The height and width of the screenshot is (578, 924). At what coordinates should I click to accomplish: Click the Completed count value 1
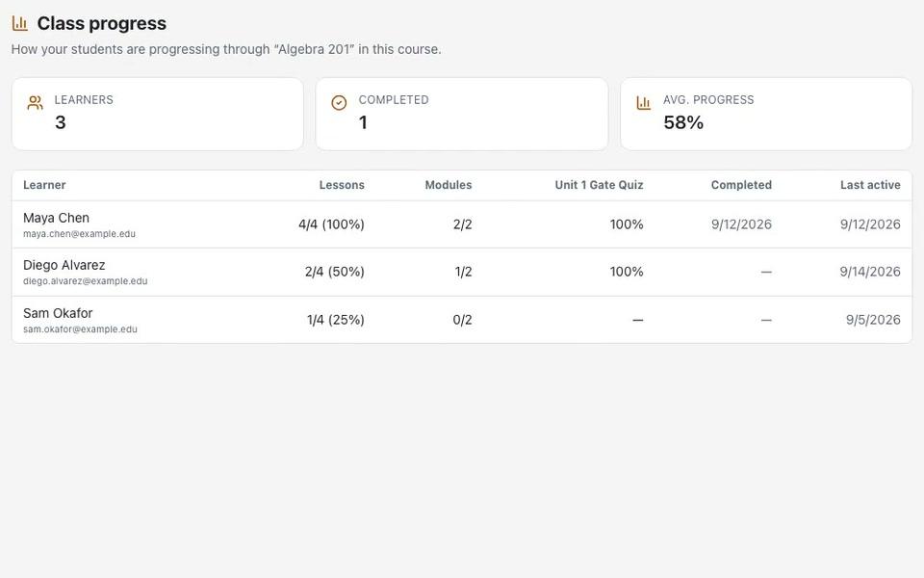pos(363,122)
